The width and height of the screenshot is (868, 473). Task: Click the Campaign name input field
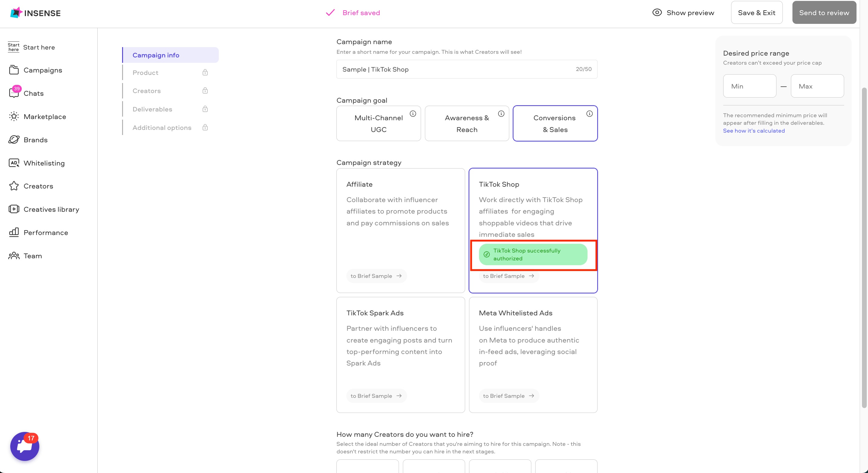(467, 69)
